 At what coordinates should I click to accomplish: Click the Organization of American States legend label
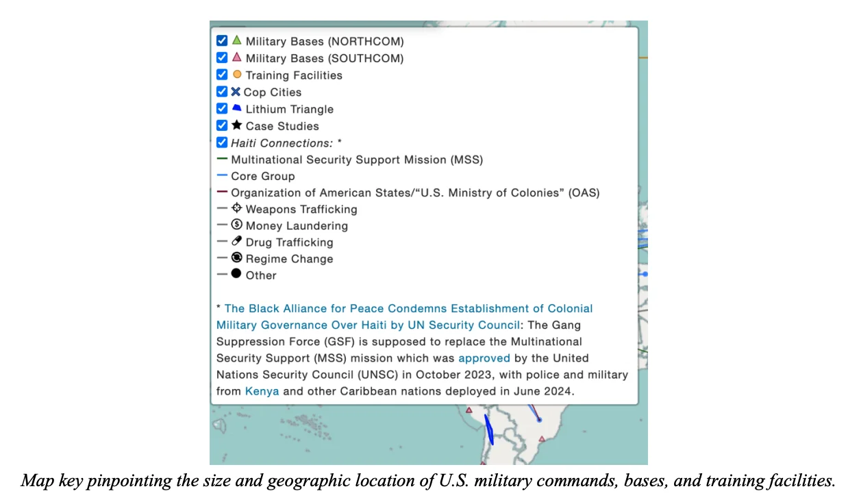click(x=415, y=193)
